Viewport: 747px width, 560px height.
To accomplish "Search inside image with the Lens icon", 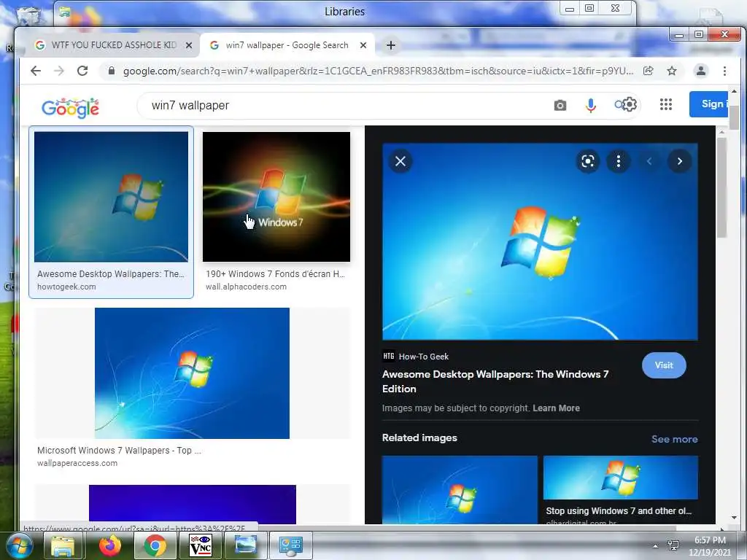I will pyautogui.click(x=588, y=161).
